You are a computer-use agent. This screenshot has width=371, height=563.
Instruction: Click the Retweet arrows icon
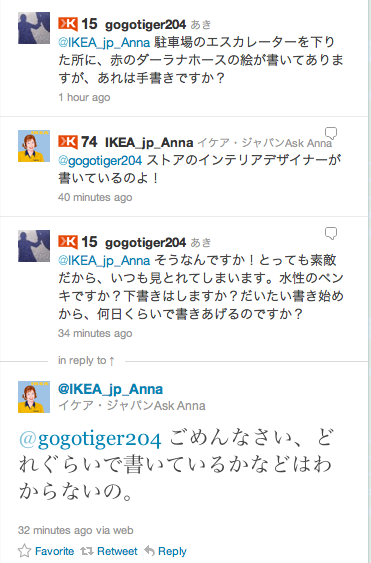[87, 551]
